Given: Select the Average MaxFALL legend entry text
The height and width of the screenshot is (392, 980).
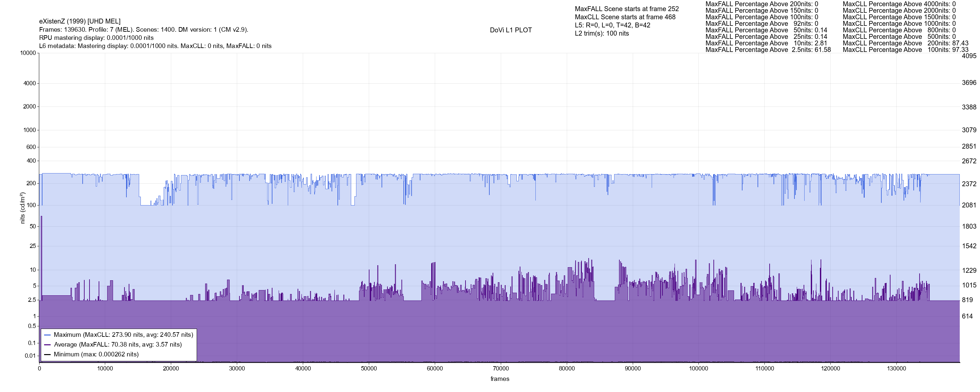Looking at the screenshot, I should (118, 345).
